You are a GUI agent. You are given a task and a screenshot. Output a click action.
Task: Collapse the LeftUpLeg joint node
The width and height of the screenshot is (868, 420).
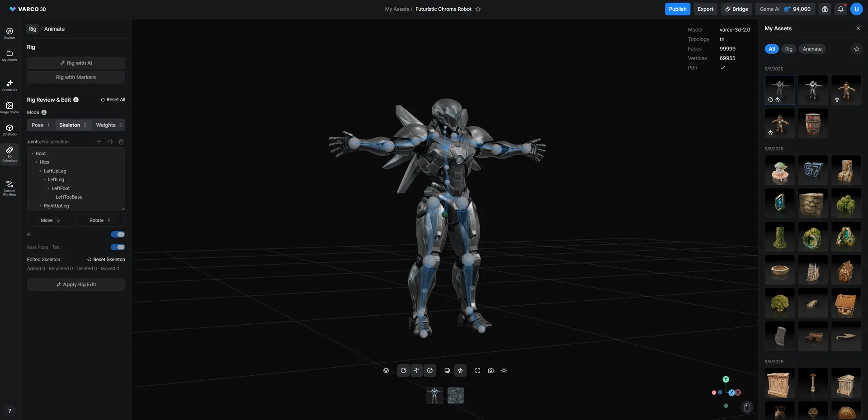click(x=40, y=171)
